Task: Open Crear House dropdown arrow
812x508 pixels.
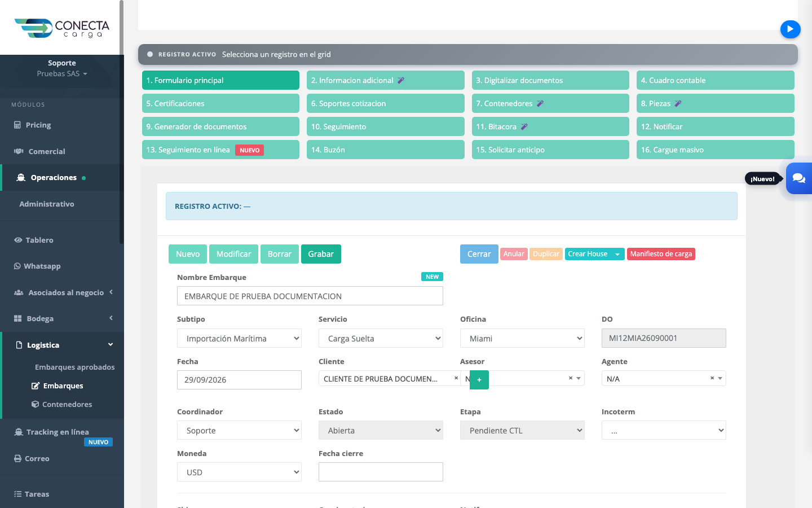Action: point(617,254)
